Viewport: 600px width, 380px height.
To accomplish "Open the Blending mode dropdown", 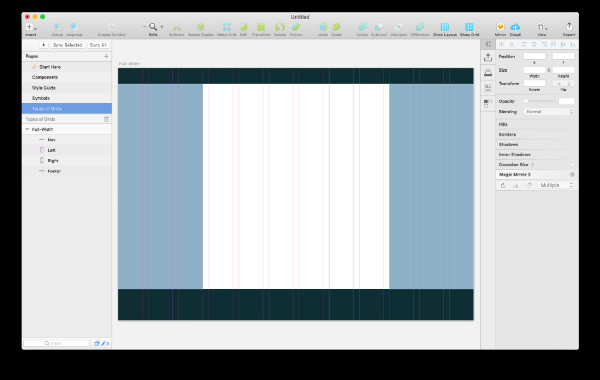I will [549, 112].
